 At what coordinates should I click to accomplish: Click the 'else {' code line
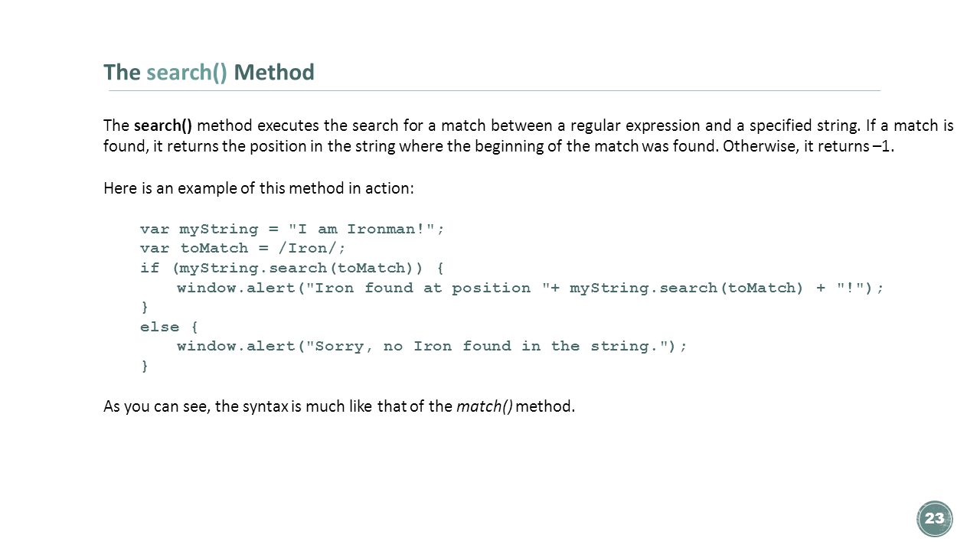(168, 327)
